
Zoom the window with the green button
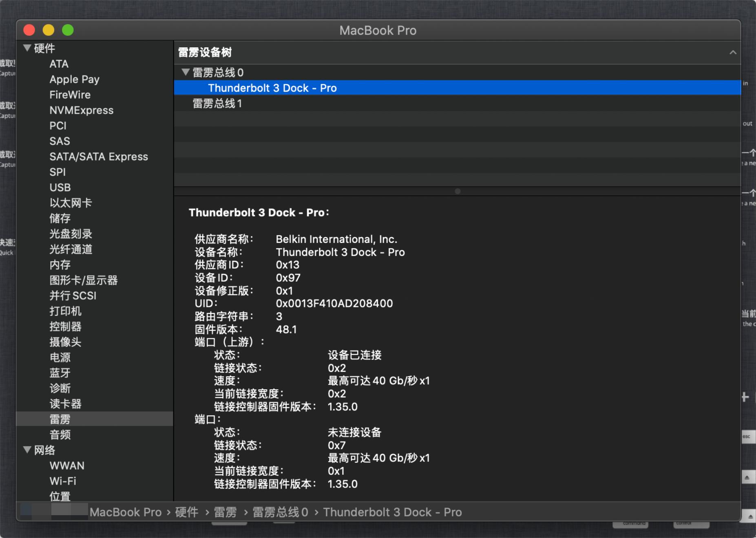pos(68,30)
